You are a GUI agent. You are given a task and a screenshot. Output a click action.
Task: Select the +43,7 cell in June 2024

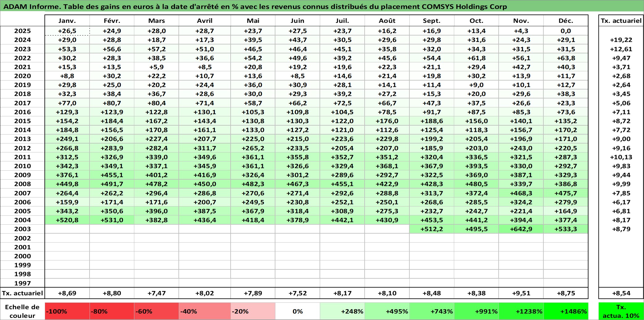[297, 40]
